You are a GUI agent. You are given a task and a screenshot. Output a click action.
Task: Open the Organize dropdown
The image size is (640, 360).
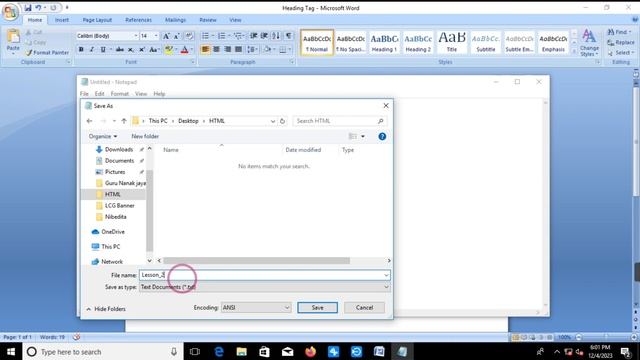click(x=103, y=136)
